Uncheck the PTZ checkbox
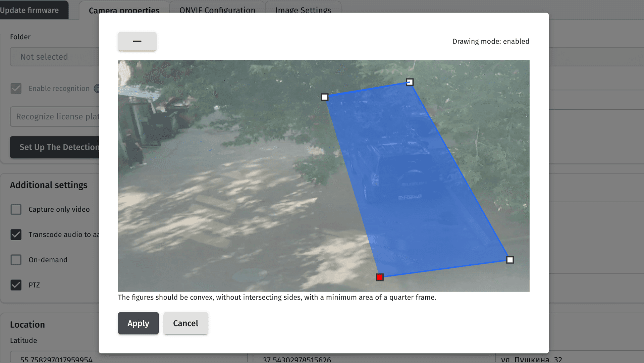 point(16,285)
